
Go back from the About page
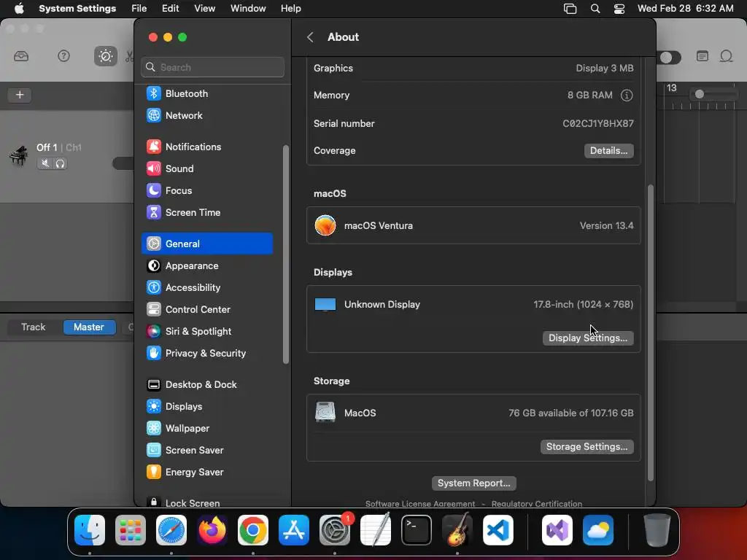pyautogui.click(x=310, y=37)
